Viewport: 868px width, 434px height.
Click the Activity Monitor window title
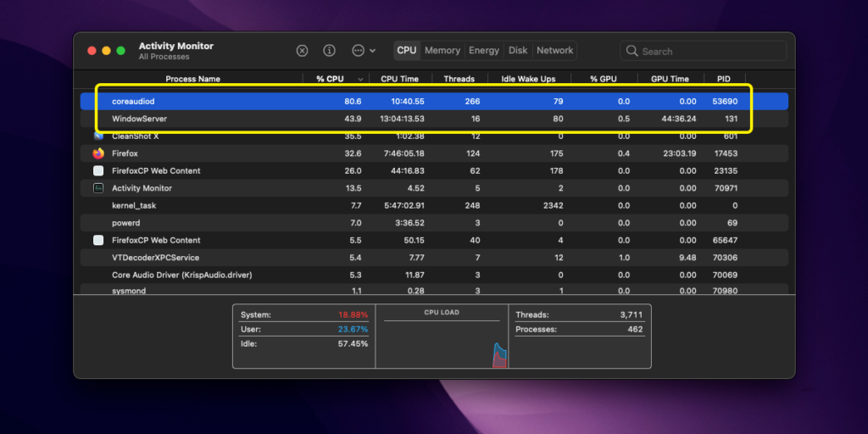[176, 46]
